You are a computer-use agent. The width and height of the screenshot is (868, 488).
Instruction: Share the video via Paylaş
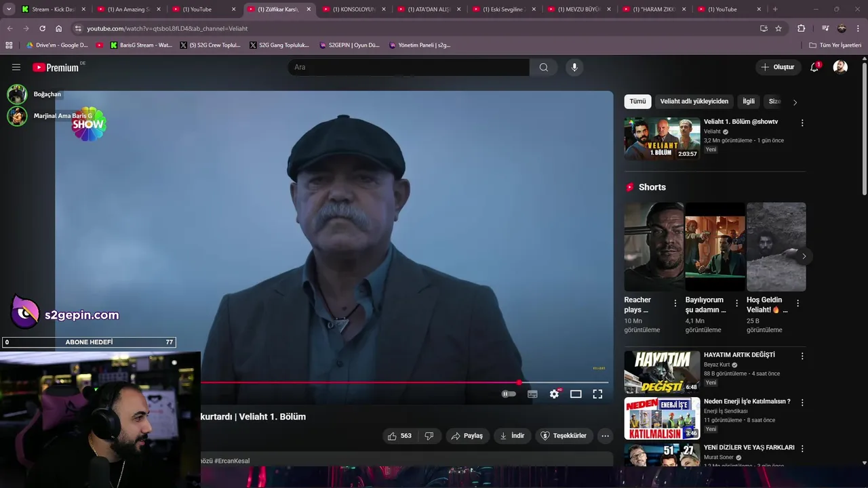tap(467, 436)
